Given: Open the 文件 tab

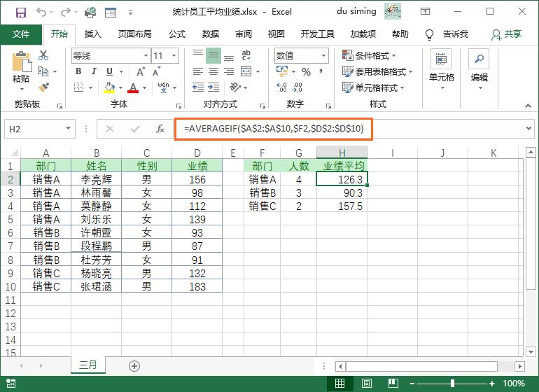Looking at the screenshot, I should [x=21, y=34].
